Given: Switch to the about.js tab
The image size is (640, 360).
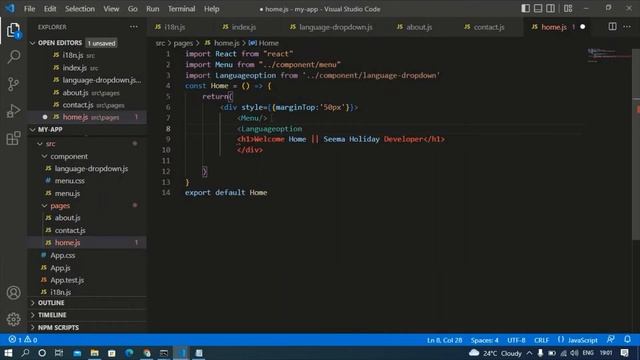Looking at the screenshot, I should pyautogui.click(x=419, y=27).
